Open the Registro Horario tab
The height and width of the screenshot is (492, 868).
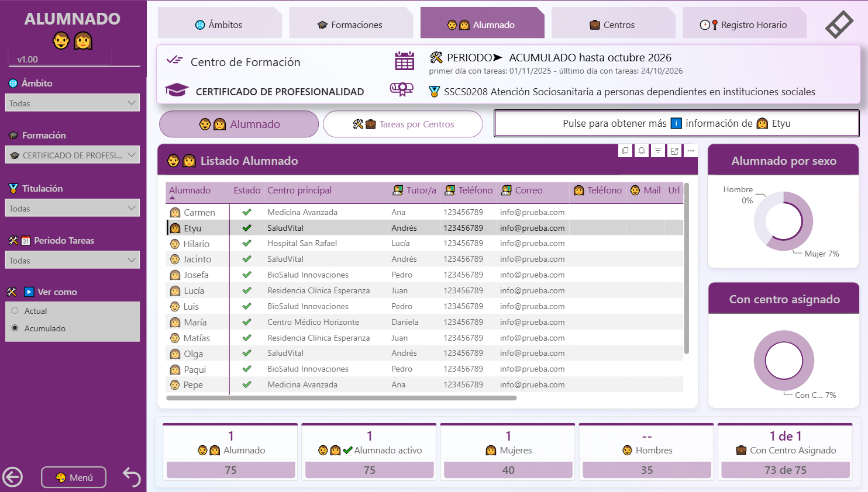pyautogui.click(x=743, y=25)
